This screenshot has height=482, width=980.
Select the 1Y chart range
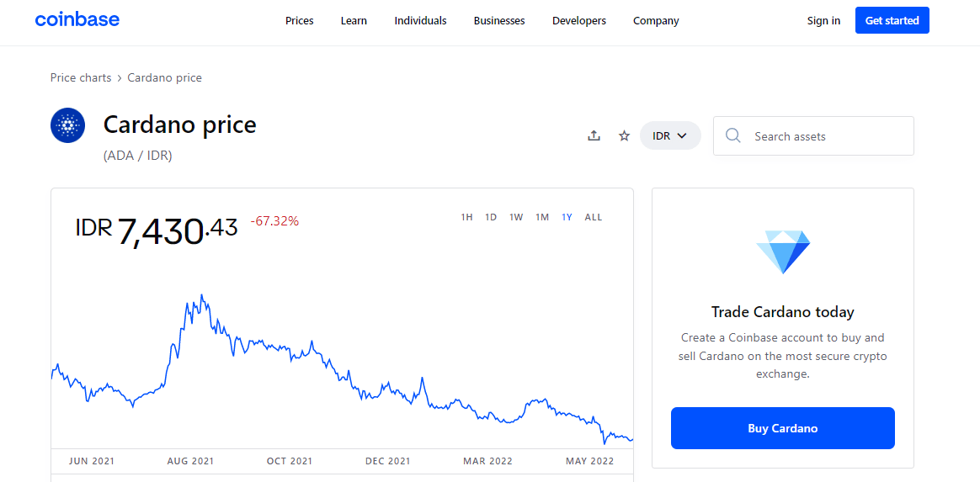pyautogui.click(x=567, y=217)
